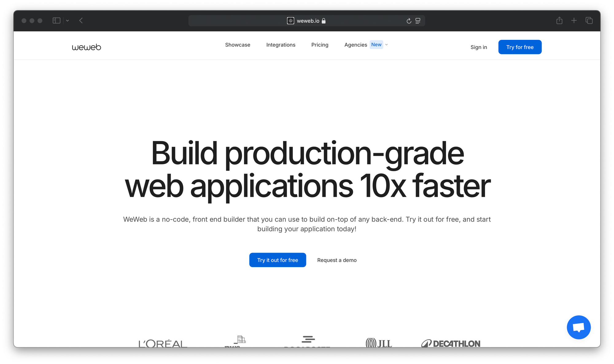This screenshot has width=614, height=364.
Task: Go back with the Safari back arrow
Action: [81, 21]
